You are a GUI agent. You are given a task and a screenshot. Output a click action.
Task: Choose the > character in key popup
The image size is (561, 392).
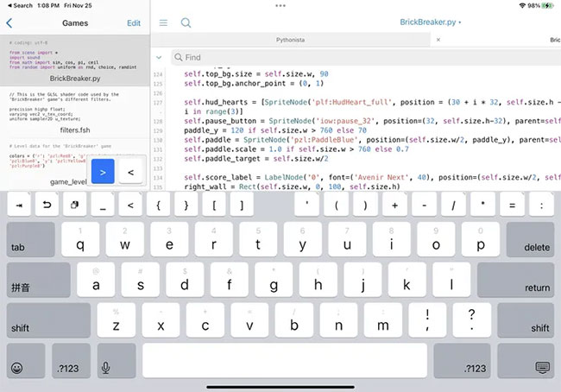pyautogui.click(x=103, y=172)
